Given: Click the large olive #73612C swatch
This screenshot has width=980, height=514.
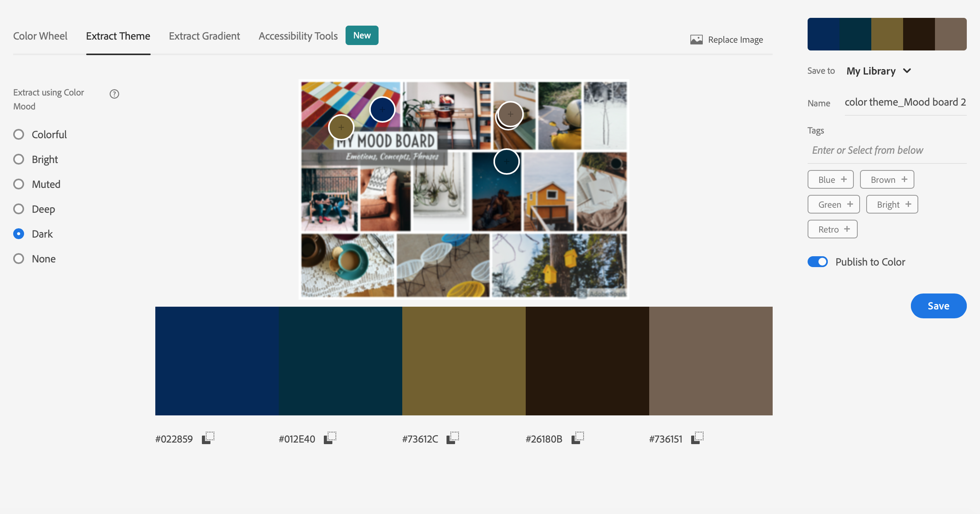Looking at the screenshot, I should point(464,361).
